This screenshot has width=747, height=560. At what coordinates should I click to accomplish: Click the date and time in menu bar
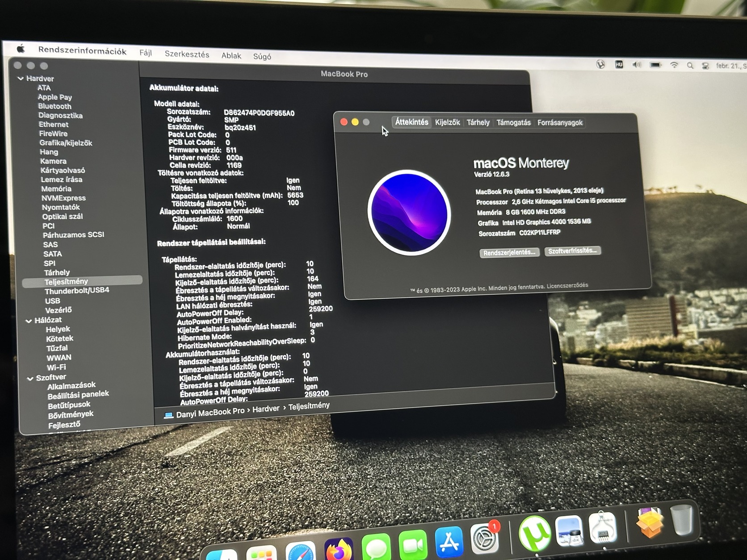pyautogui.click(x=731, y=66)
